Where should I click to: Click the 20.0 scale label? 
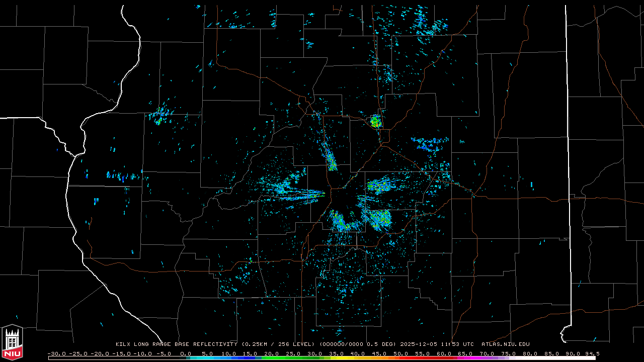272,353
